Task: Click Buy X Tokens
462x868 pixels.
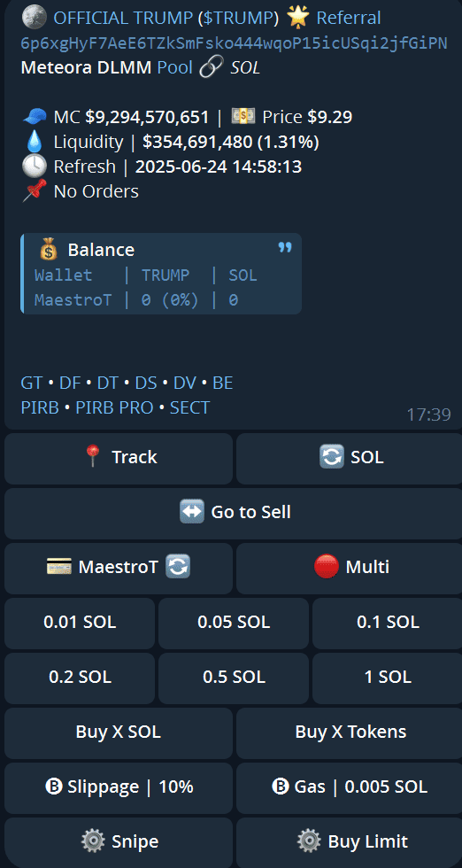Action: coord(349,732)
